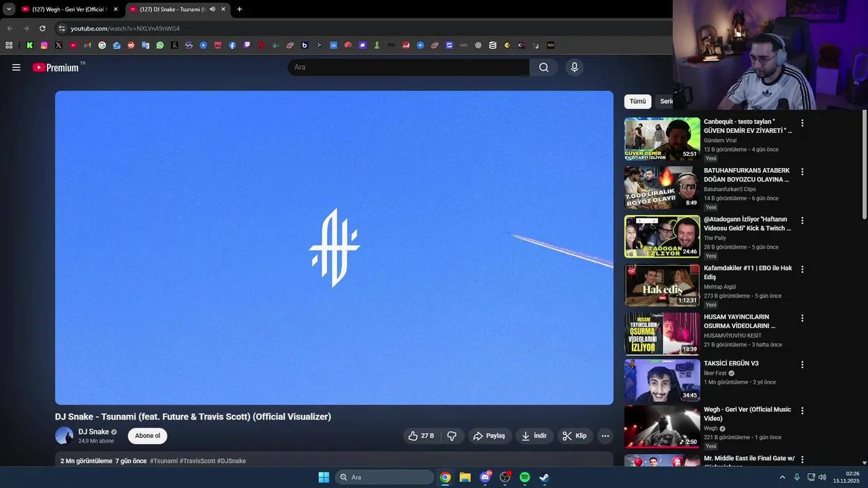
Task: Open options for Mr. Middle East video
Action: point(802,460)
